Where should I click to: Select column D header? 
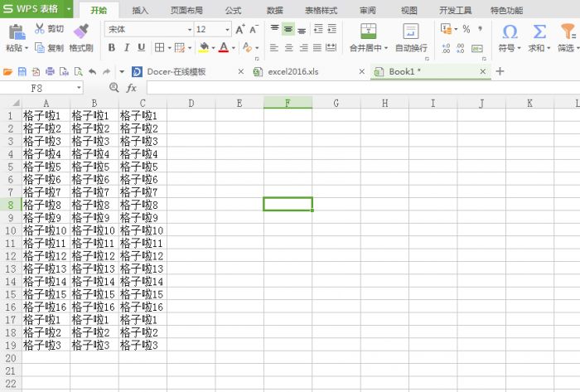(x=191, y=103)
